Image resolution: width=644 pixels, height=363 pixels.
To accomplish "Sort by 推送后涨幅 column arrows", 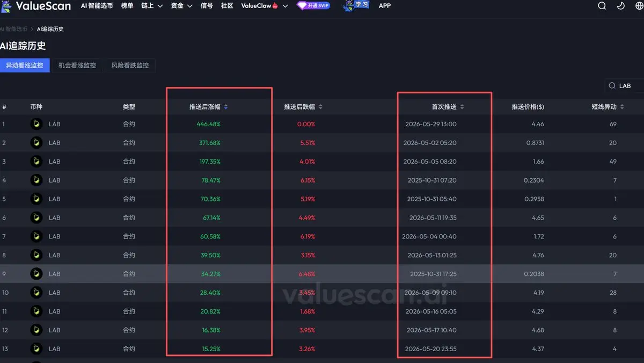I will (x=226, y=107).
